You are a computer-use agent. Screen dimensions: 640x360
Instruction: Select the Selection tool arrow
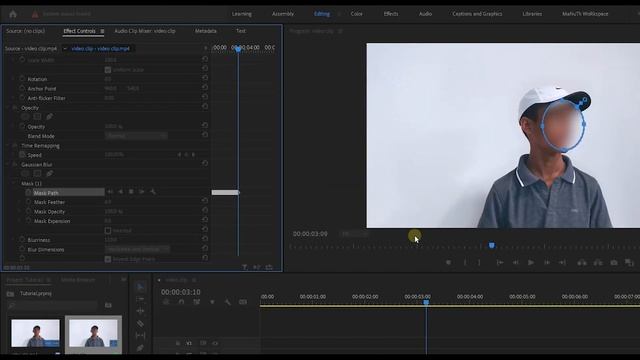(140, 287)
